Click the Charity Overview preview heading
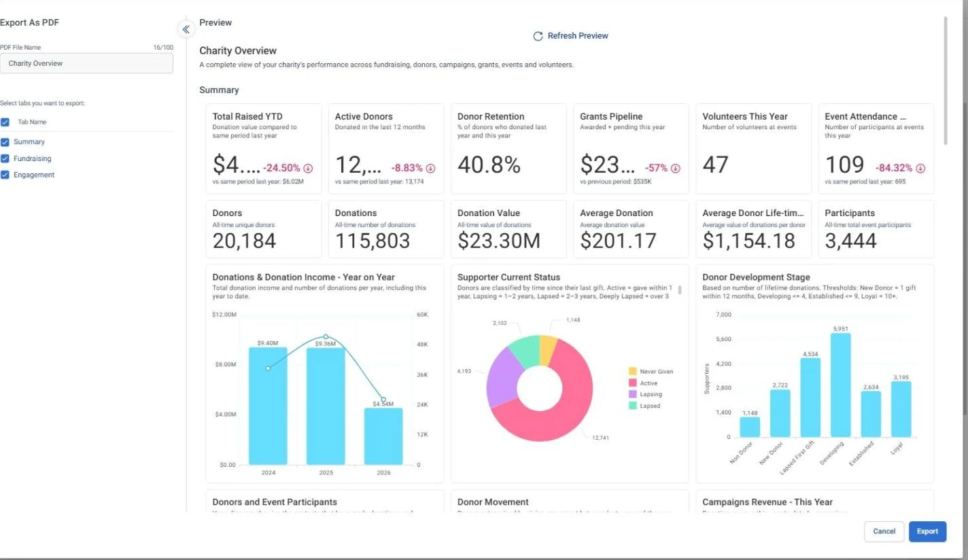 point(238,50)
